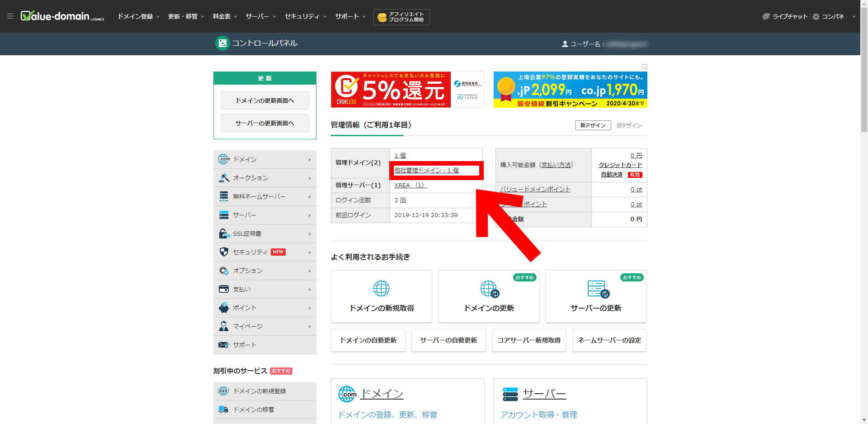Switch to 新デザイン layout
The width and height of the screenshot is (868, 424).
593,125
